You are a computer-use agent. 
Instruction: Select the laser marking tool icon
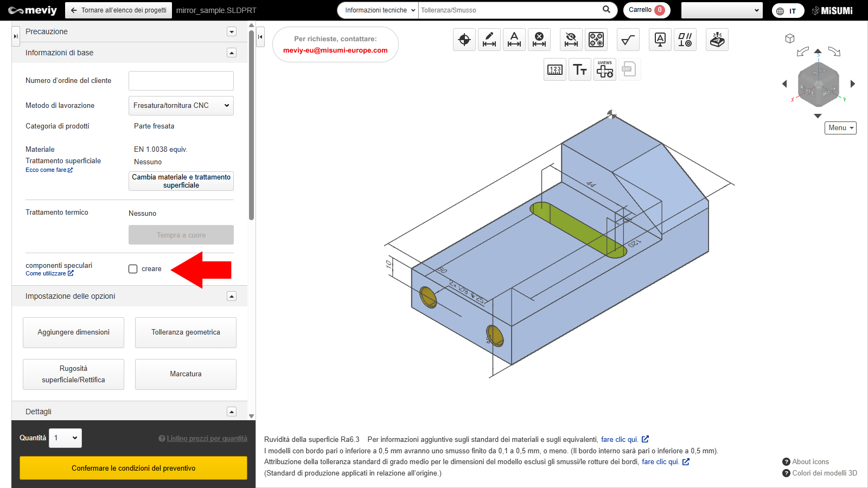coord(717,40)
